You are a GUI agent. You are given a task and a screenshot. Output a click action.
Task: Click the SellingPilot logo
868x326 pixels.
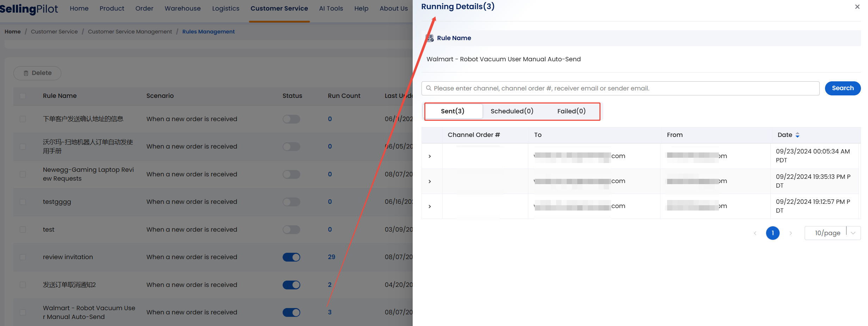pos(29,9)
